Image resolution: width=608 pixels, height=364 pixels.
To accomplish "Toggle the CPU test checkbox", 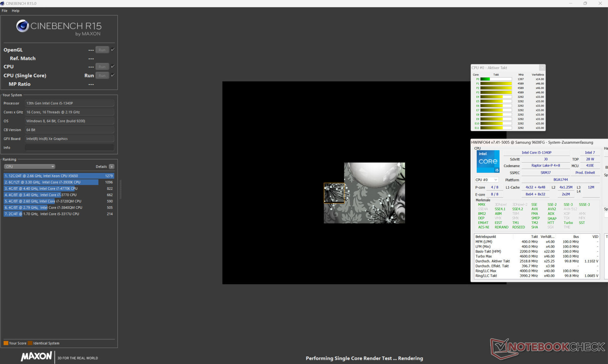I will point(113,66).
